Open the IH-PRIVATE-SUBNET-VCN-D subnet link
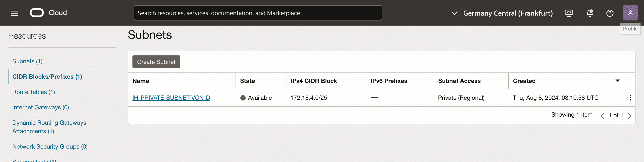Image resolution: width=644 pixels, height=162 pixels. (171, 98)
